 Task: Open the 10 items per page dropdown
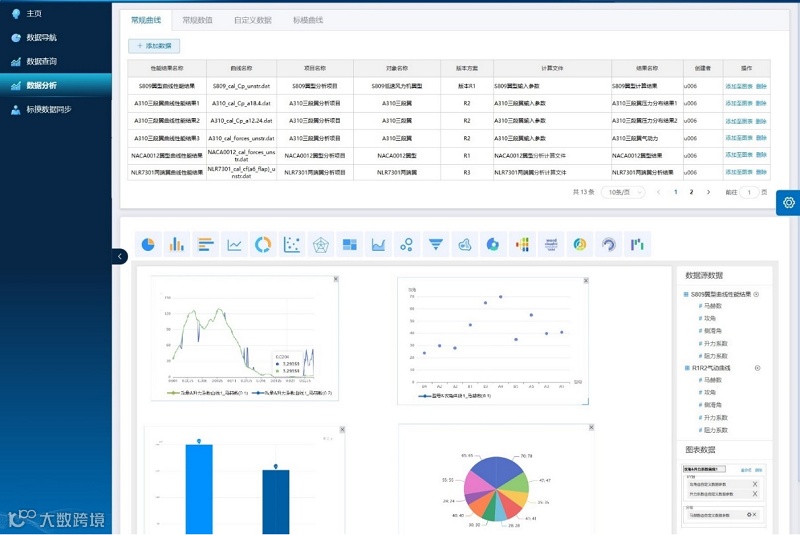click(623, 192)
